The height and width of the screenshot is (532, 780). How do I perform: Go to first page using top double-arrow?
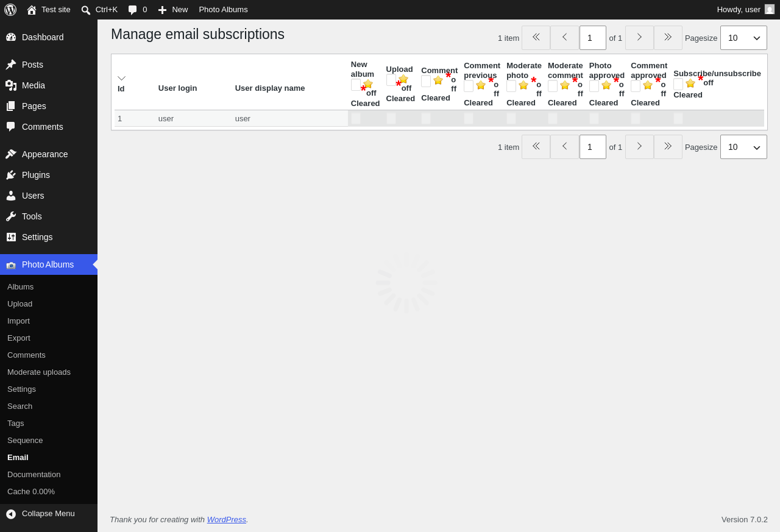[x=536, y=38]
